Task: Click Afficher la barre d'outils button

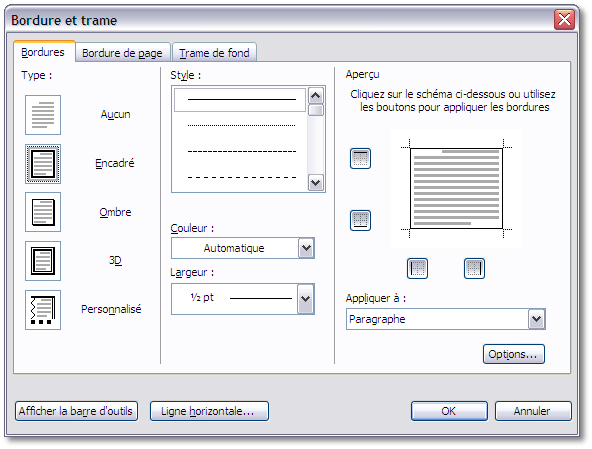Action: pyautogui.click(x=76, y=411)
